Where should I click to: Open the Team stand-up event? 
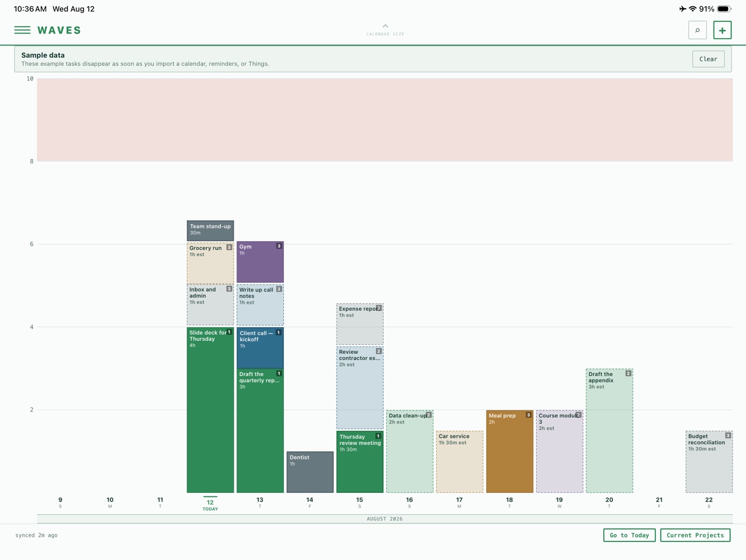tap(210, 230)
